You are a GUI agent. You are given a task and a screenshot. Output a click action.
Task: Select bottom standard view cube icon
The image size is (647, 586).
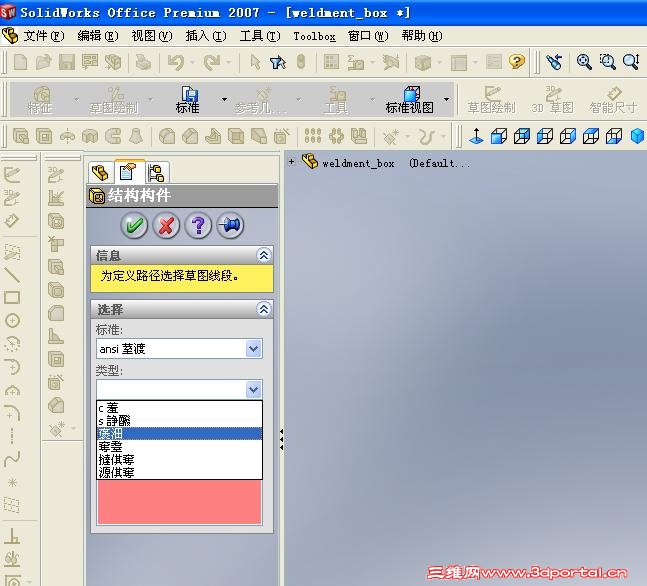tap(614, 136)
